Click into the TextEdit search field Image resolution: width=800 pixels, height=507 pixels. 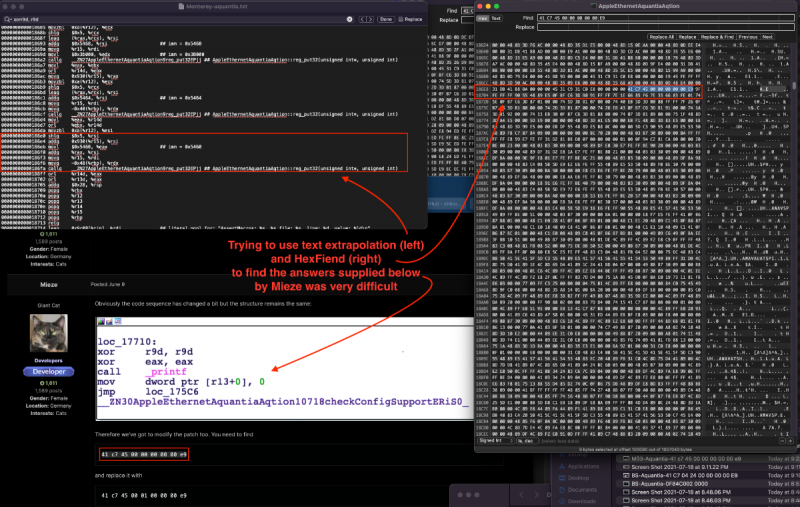(x=179, y=19)
